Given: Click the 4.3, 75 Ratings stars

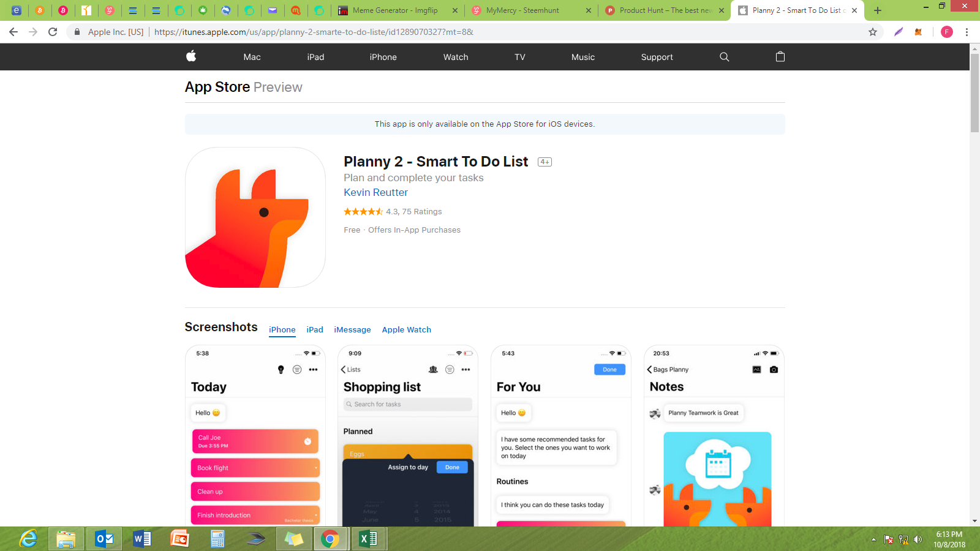Looking at the screenshot, I should (363, 212).
